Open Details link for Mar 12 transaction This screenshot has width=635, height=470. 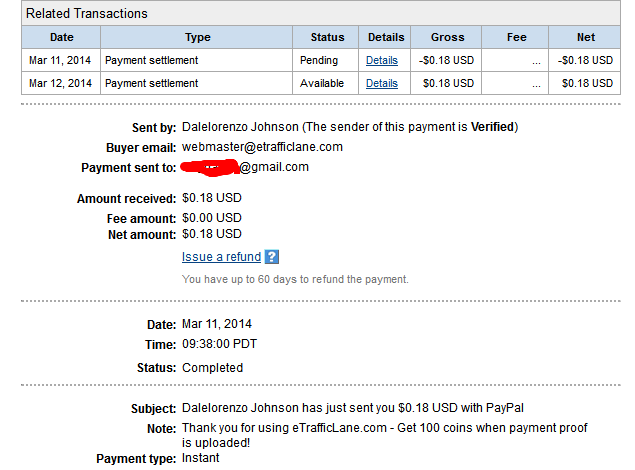click(382, 83)
